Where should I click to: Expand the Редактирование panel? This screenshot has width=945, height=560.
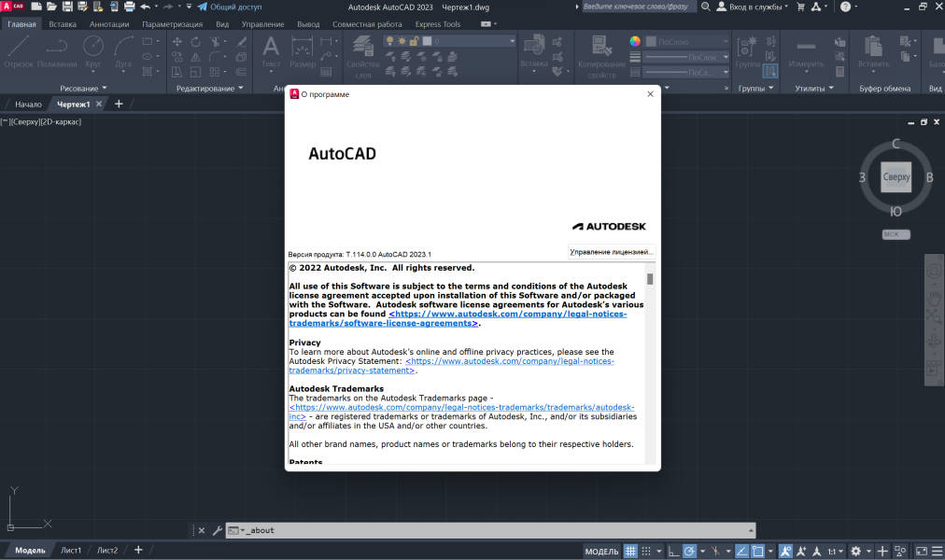210,89
